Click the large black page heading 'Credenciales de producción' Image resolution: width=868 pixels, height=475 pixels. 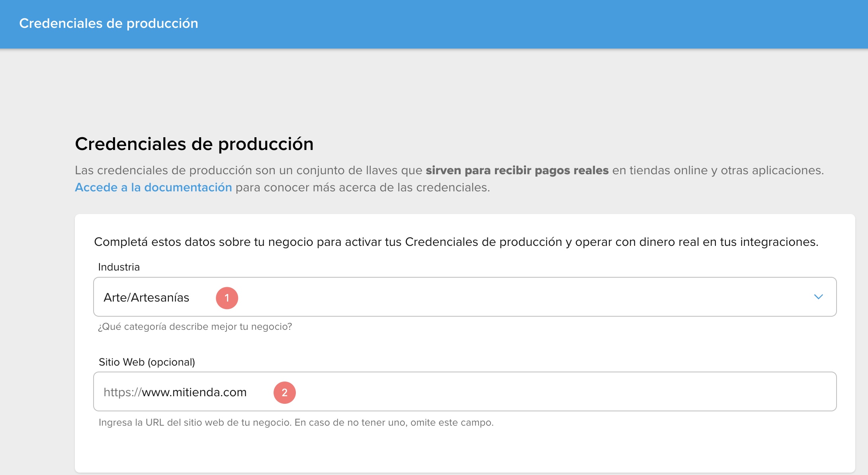point(194,144)
